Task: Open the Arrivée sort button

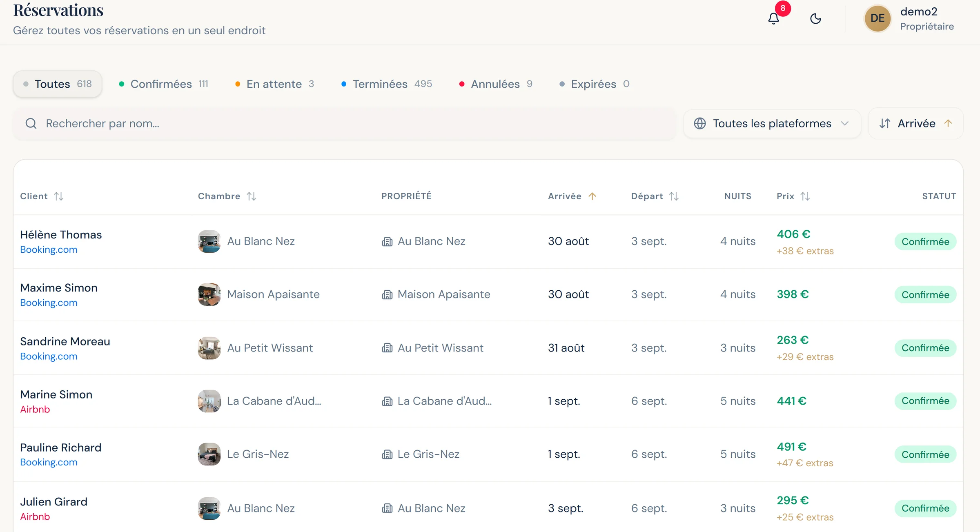Action: click(x=915, y=124)
